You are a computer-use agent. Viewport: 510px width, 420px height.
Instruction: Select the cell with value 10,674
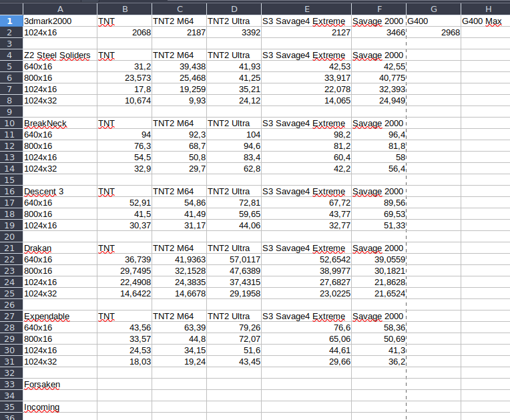click(x=125, y=101)
